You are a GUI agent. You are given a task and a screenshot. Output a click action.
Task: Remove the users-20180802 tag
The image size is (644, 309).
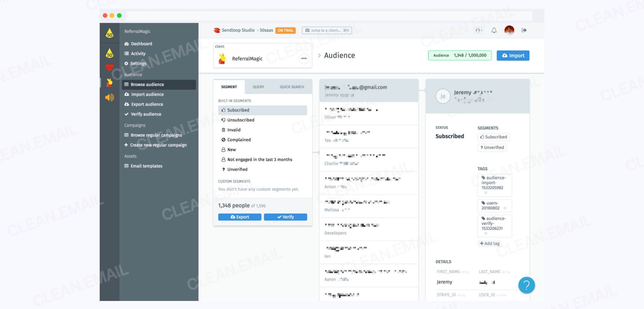[505, 208]
